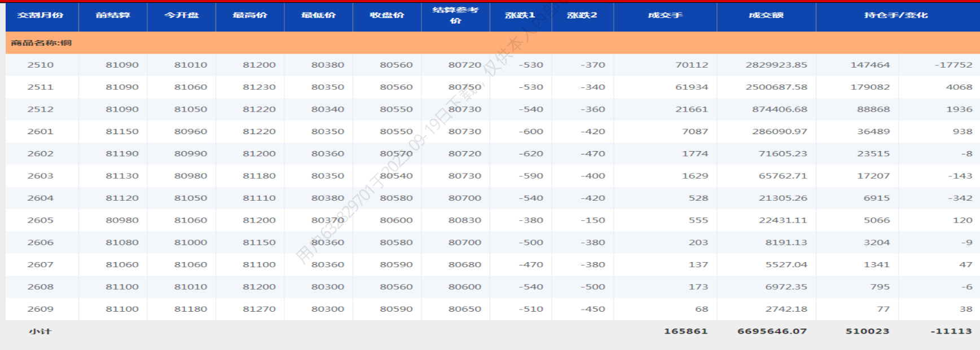This screenshot has height=350, width=980.
Task: Click the 前结算 column header
Action: [113, 15]
